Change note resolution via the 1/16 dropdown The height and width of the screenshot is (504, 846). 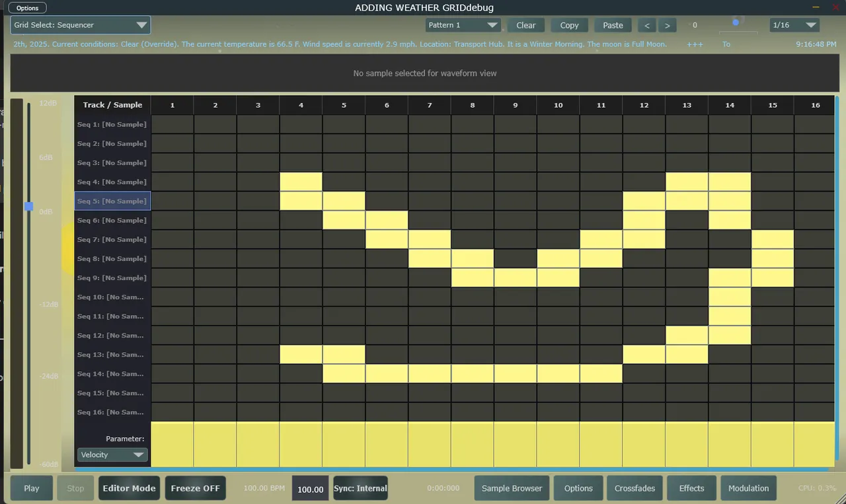[794, 24]
